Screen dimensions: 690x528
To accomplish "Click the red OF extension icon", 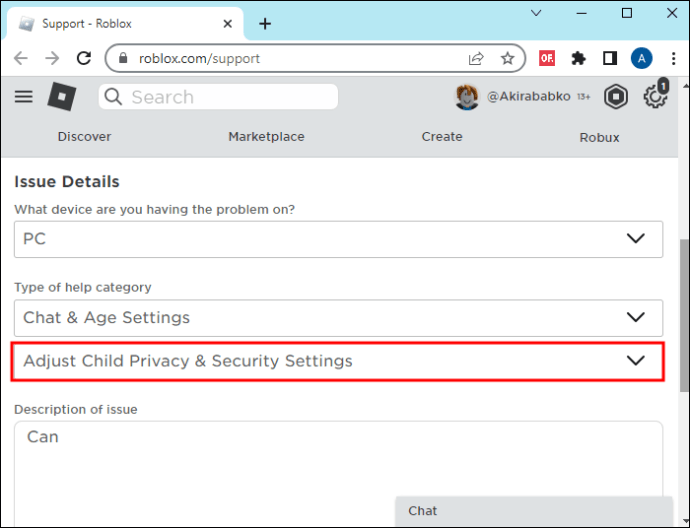I will click(547, 58).
